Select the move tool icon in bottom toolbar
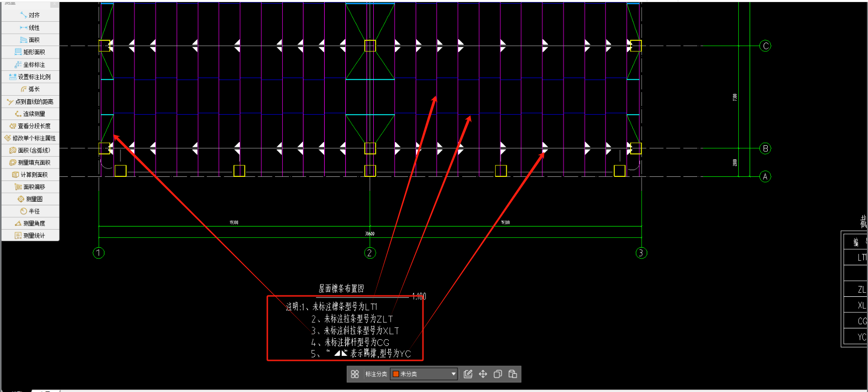 click(483, 374)
